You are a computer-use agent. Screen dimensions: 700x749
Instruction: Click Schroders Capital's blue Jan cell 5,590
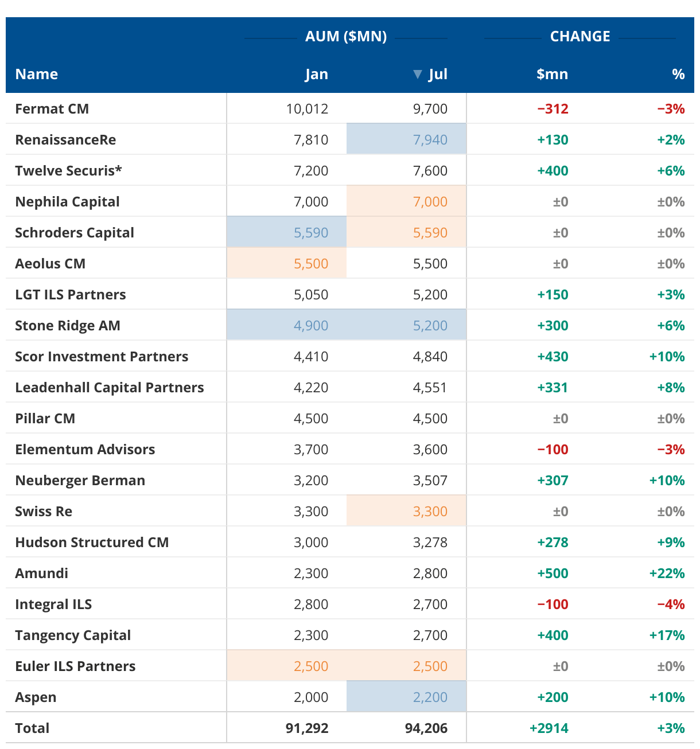pyautogui.click(x=311, y=233)
